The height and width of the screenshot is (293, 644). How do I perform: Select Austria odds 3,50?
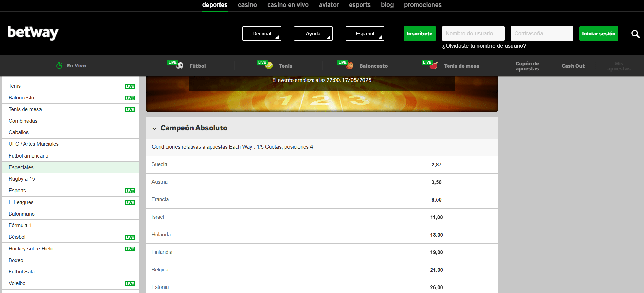437,182
